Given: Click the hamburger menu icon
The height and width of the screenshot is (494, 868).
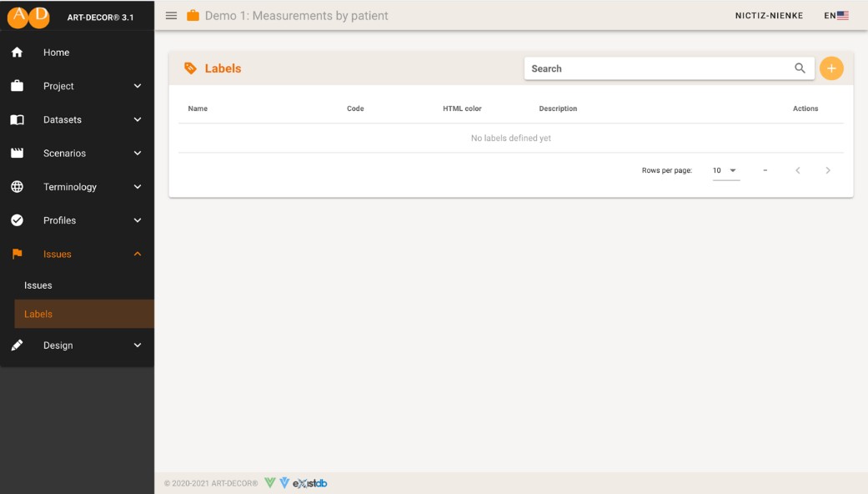Looking at the screenshot, I should click(x=171, y=16).
